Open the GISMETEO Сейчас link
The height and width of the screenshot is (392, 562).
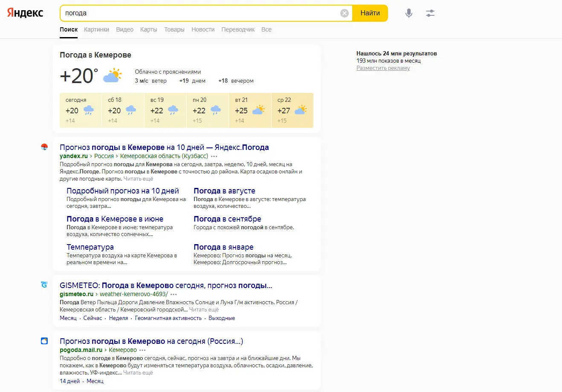coord(93,318)
